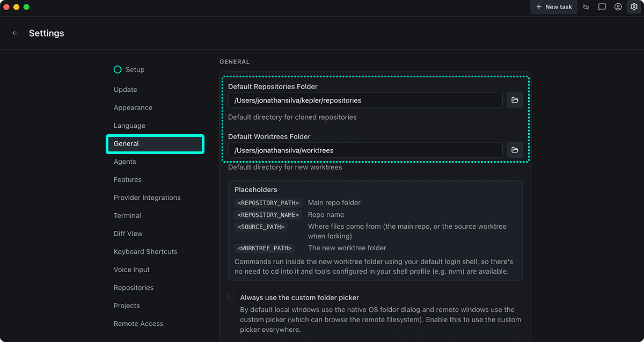
Task: Click the <SOURCE_PATH> placeholder tag
Action: (261, 227)
